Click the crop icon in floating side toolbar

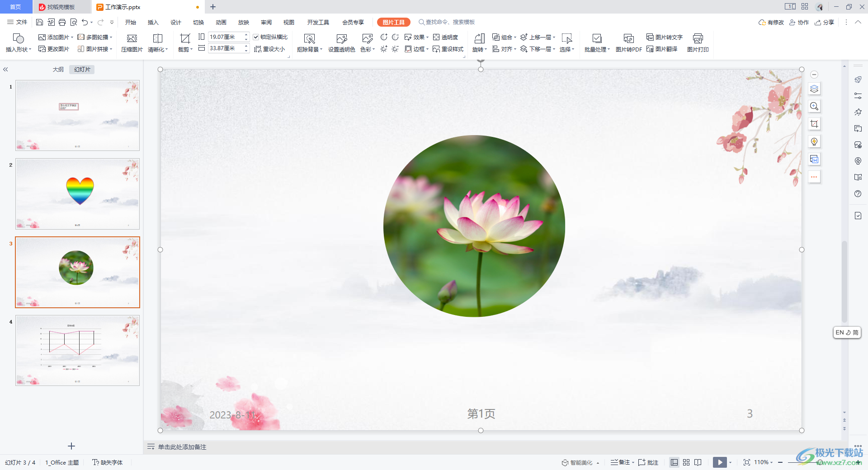pyautogui.click(x=814, y=124)
